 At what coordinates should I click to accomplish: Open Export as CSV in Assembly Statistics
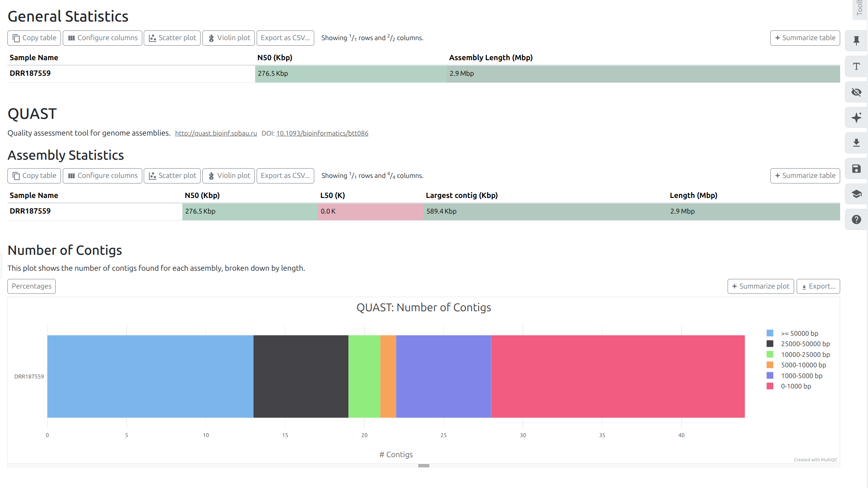(285, 176)
